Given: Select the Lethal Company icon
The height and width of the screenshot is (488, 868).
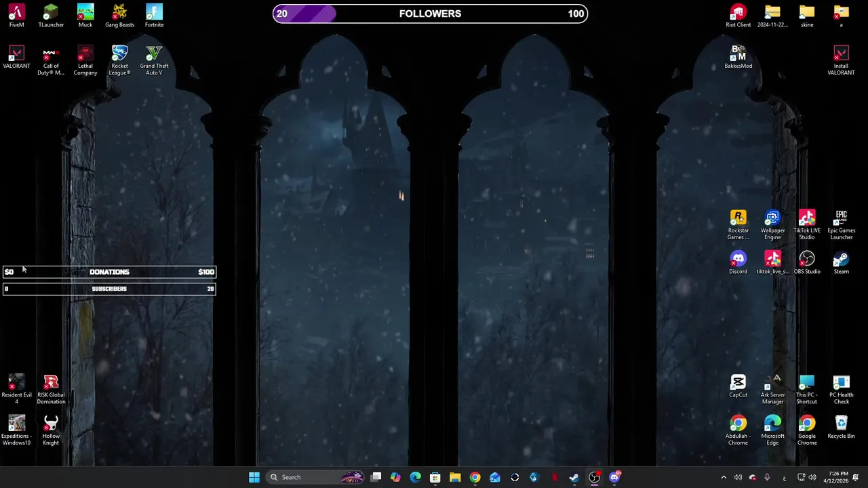Looking at the screenshot, I should tap(85, 61).
